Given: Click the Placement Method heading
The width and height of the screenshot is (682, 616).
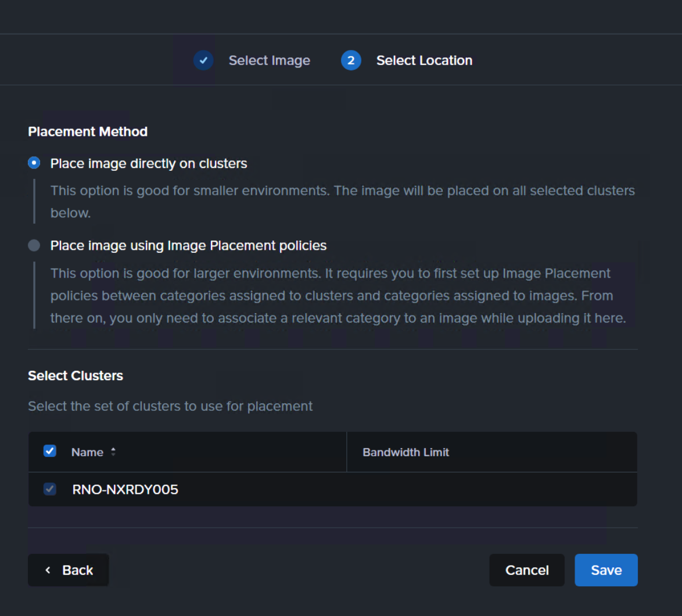Looking at the screenshot, I should (x=88, y=131).
